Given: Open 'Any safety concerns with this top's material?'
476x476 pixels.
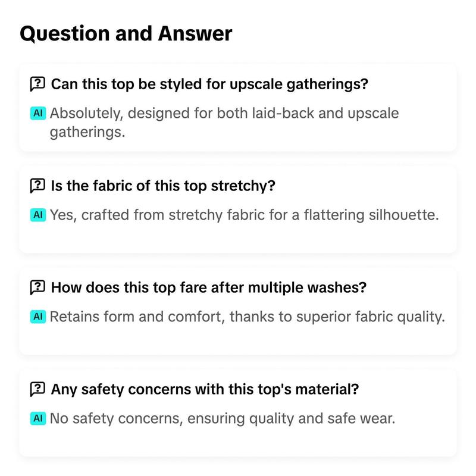Looking at the screenshot, I should [x=205, y=389].
